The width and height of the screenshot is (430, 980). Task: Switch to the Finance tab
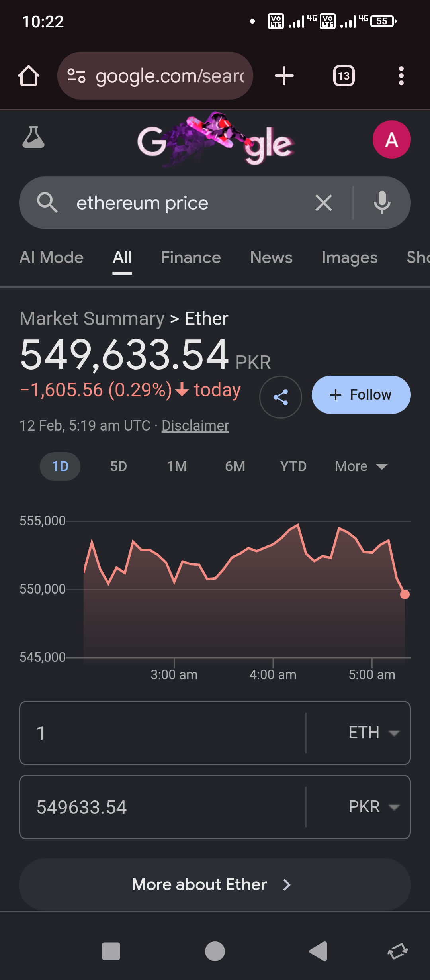(x=191, y=258)
